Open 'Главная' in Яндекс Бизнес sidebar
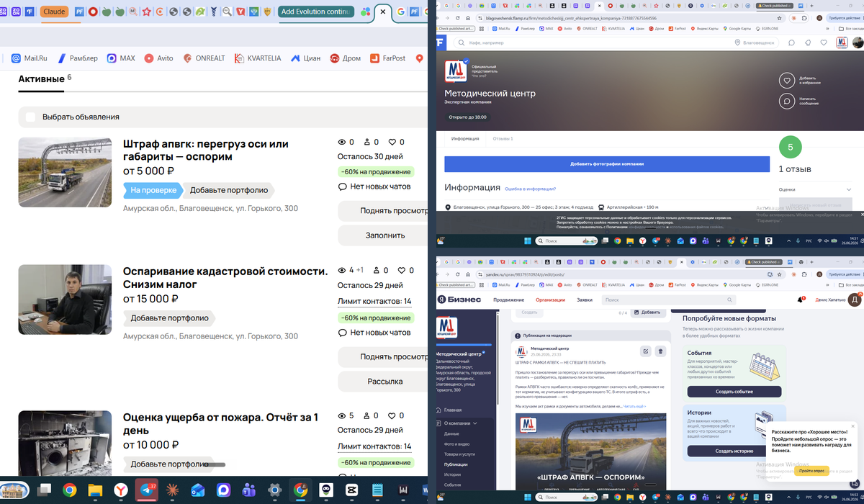The width and height of the screenshot is (864, 504). tap(453, 410)
